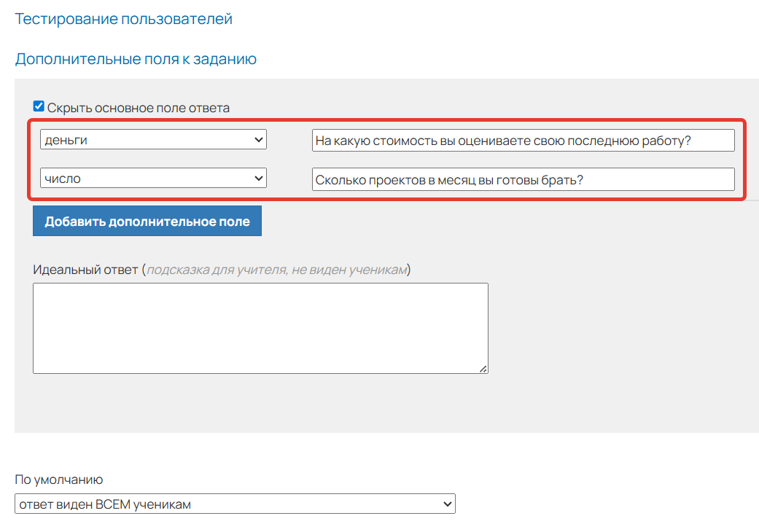
Task: Click inside the "Идеальный ответ" text area
Action: click(x=260, y=328)
